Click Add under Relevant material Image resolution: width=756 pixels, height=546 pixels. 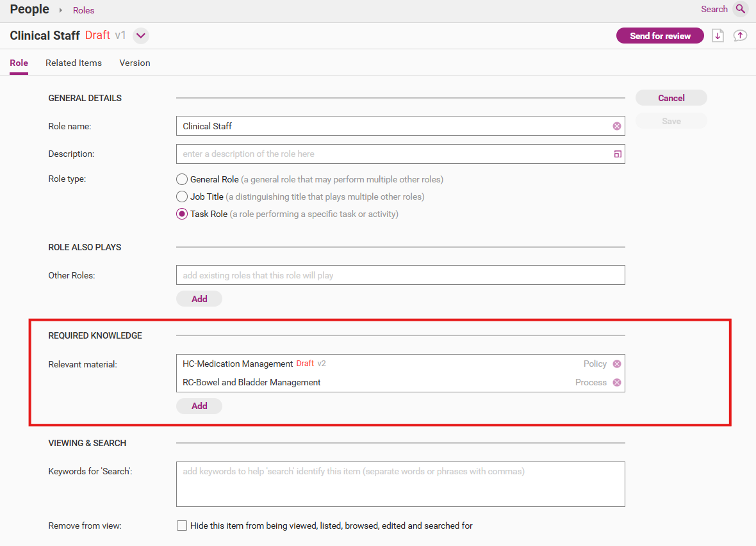tap(199, 406)
